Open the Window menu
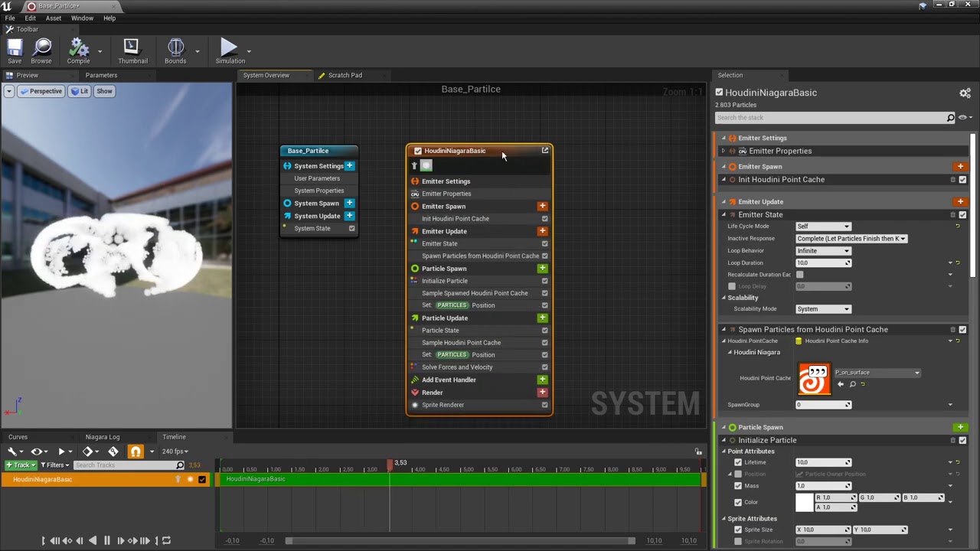This screenshot has width=980, height=551. click(x=82, y=18)
